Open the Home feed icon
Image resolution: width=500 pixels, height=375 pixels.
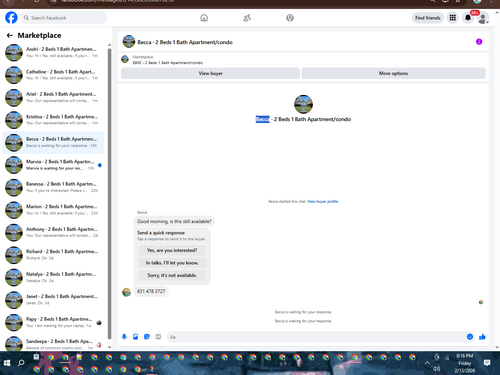[x=204, y=18]
